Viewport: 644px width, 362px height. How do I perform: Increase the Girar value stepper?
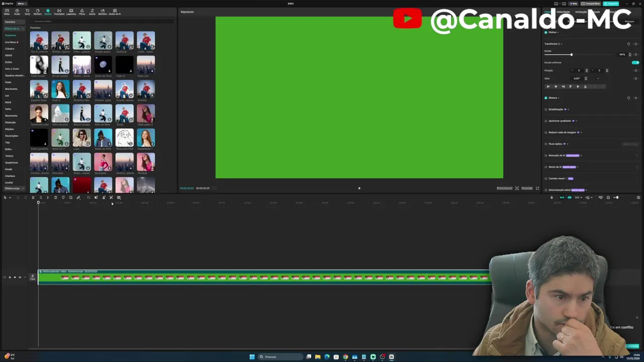point(586,77)
